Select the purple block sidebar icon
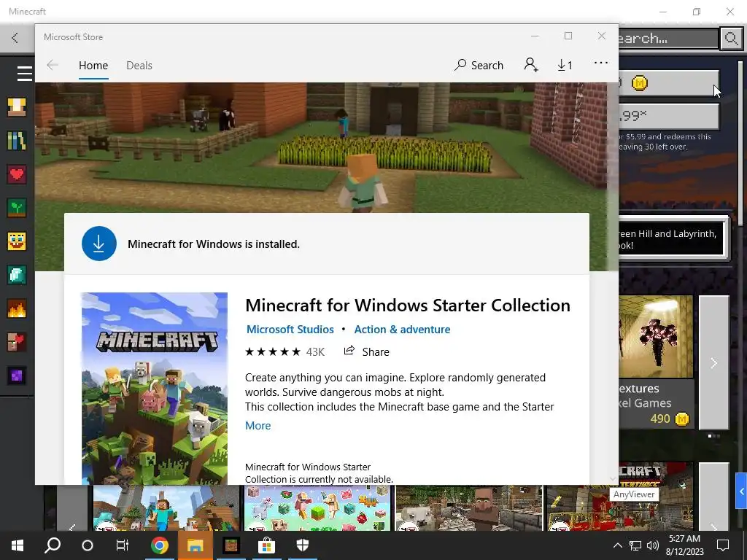This screenshot has width=747, height=560. coord(17,376)
